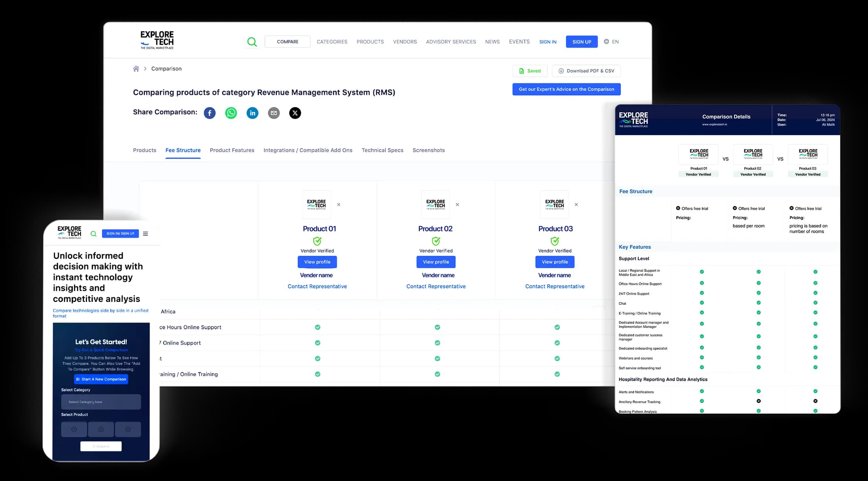This screenshot has width=868, height=481.
Task: Click the WhatsApp share icon
Action: [231, 112]
